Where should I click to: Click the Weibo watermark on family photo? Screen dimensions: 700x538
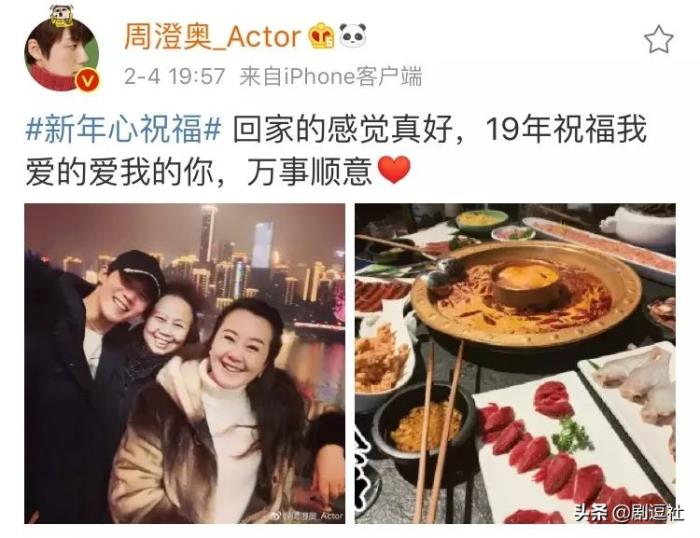point(307,516)
